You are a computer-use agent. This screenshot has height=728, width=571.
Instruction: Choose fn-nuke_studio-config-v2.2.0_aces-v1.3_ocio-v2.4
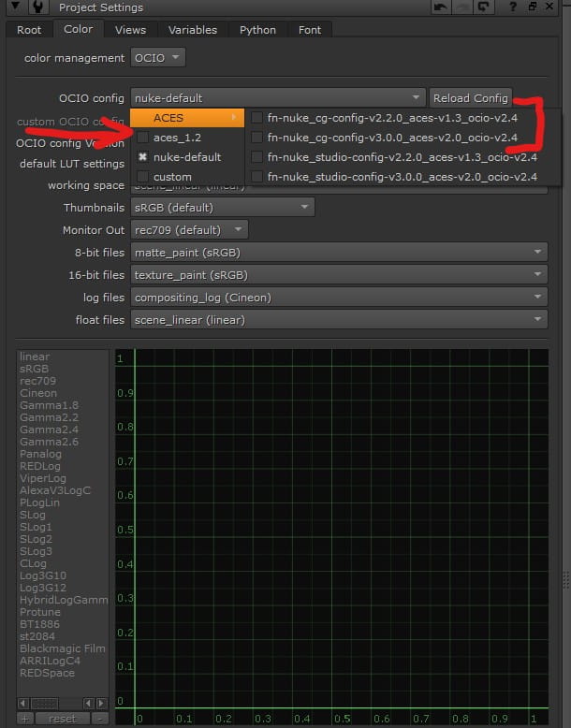(x=403, y=157)
